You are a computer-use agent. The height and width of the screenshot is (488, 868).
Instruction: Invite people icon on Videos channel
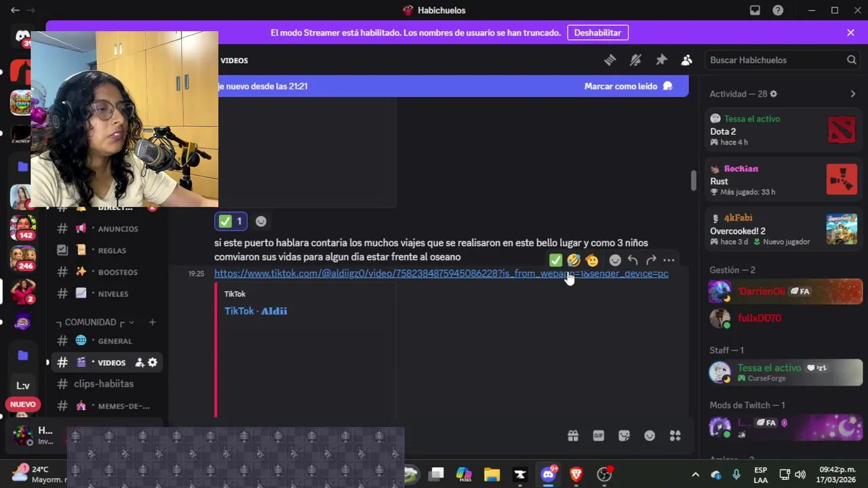[x=140, y=363]
